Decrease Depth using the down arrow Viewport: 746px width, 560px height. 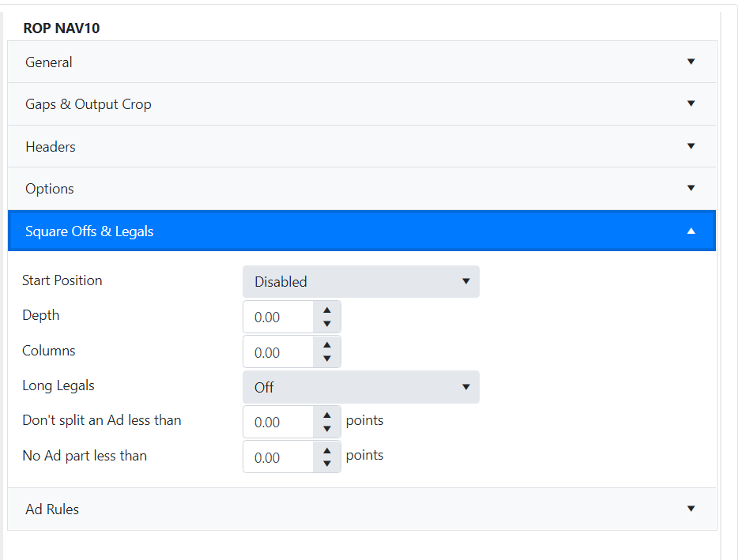coord(327,325)
